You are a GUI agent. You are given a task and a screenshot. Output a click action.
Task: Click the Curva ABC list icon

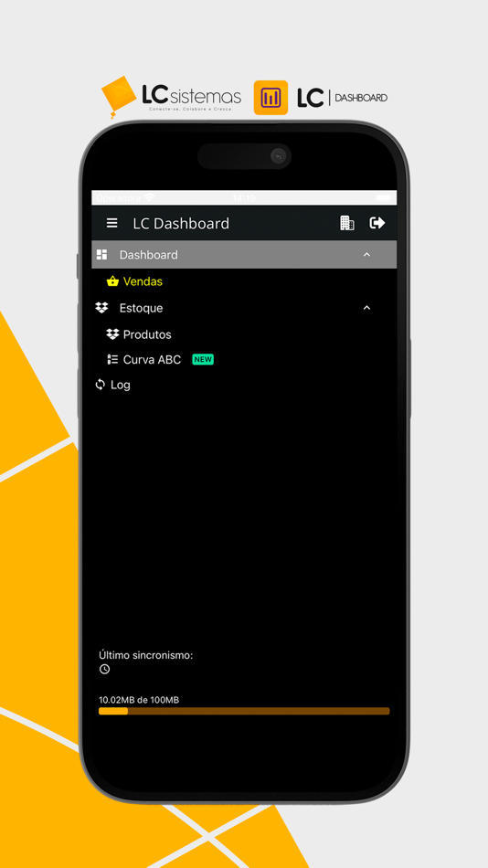(112, 359)
